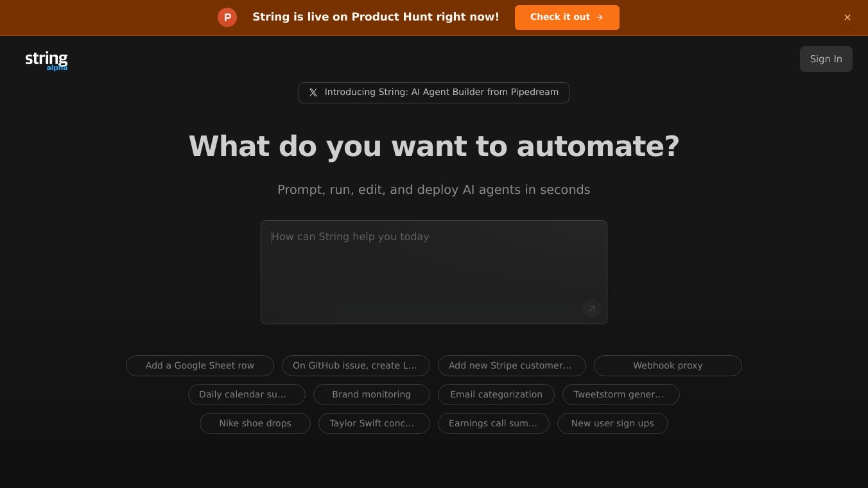Viewport: 868px width, 488px height.
Task: Pick the 'Taylor Swift conc…' suggestion
Action: click(374, 423)
